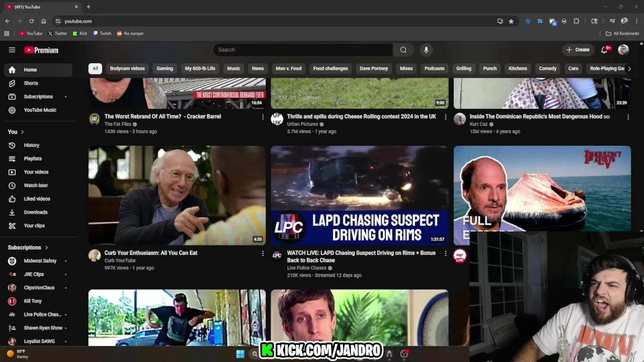Select the Podcasts filter chip
Viewport: 644px width, 362px height.
[434, 68]
